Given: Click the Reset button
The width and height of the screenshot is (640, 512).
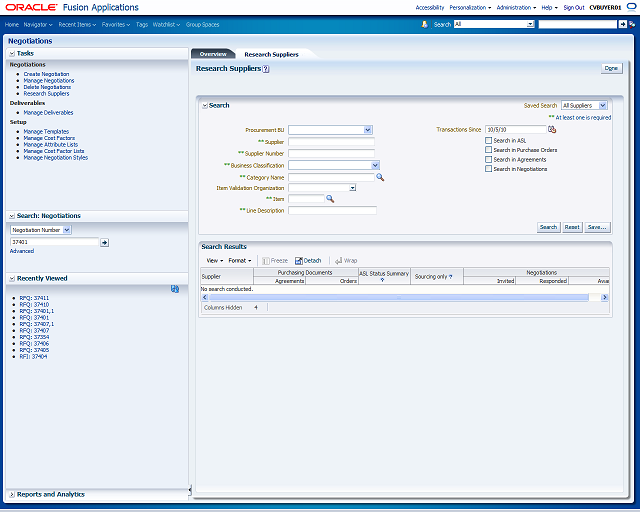Looking at the screenshot, I should click(x=572, y=227).
